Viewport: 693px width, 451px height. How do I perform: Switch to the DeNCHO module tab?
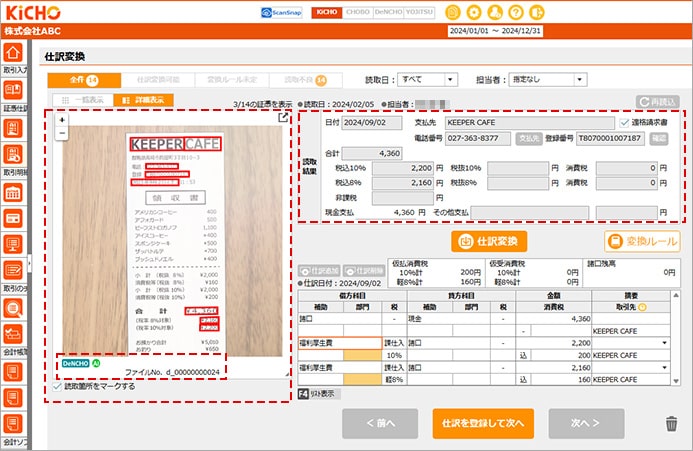point(388,12)
